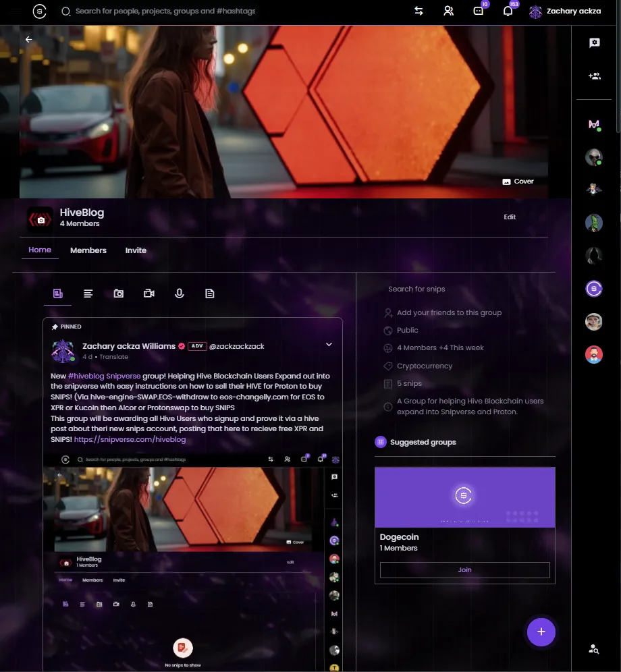The width and height of the screenshot is (621, 672).
Task: Click the Zachary ackza profile avatar in the top bar
Action: click(x=535, y=11)
